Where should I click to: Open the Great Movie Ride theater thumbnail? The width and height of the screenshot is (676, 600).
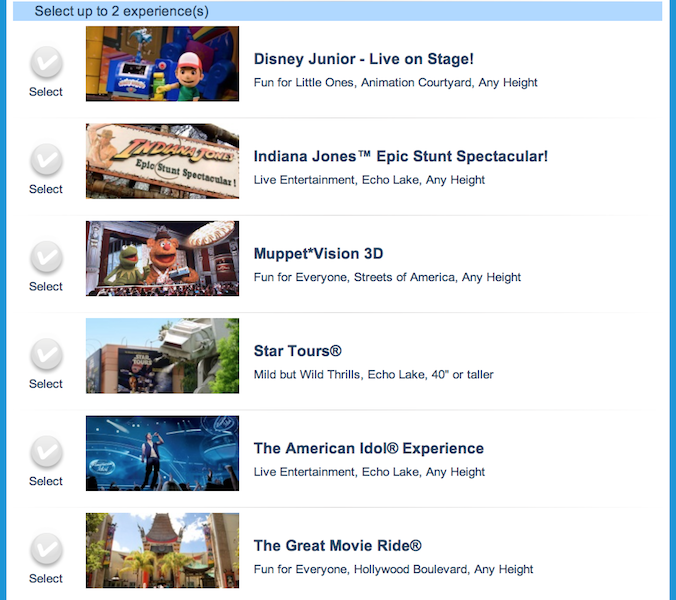click(162, 551)
